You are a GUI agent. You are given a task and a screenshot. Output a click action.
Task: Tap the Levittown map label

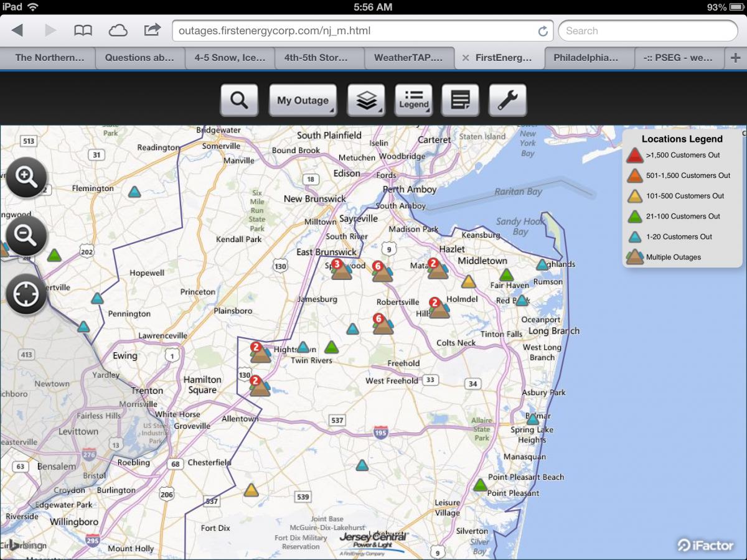(78, 431)
